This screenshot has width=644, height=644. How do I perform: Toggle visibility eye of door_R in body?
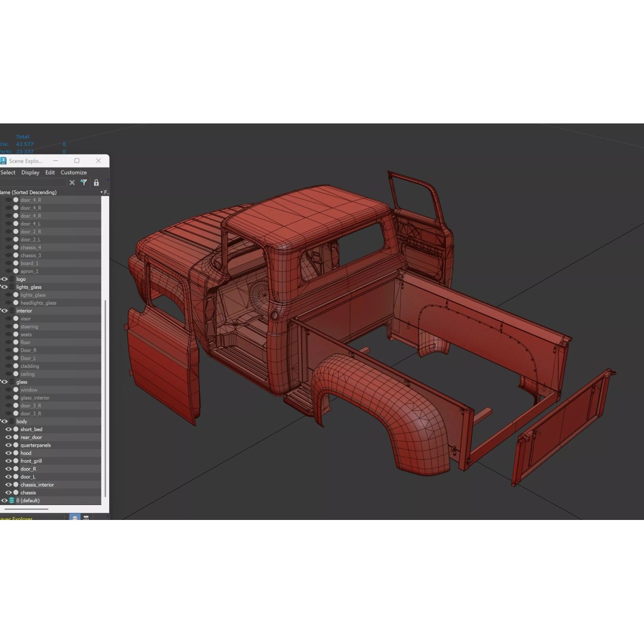coord(8,469)
